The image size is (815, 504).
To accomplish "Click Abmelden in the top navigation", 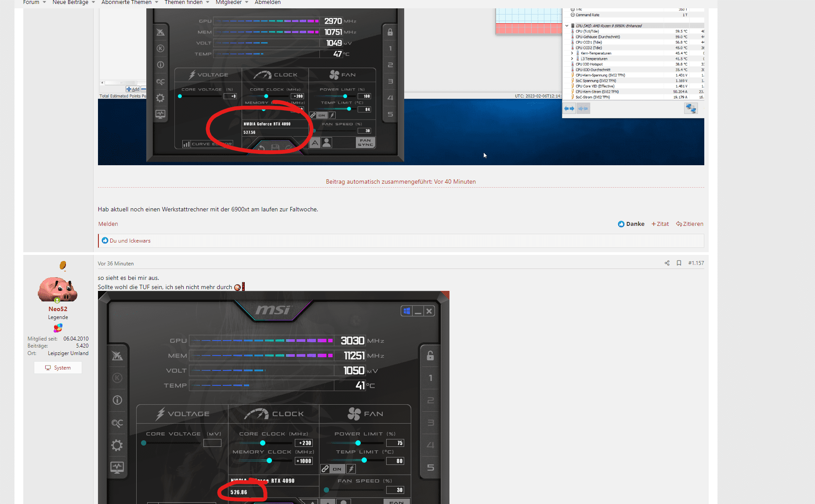I will (x=268, y=2).
